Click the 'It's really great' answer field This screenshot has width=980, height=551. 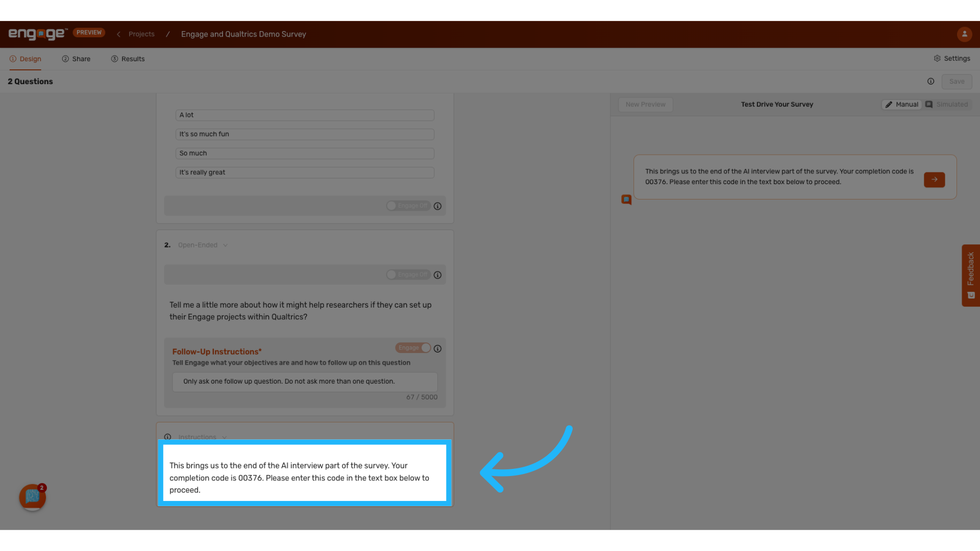(305, 172)
